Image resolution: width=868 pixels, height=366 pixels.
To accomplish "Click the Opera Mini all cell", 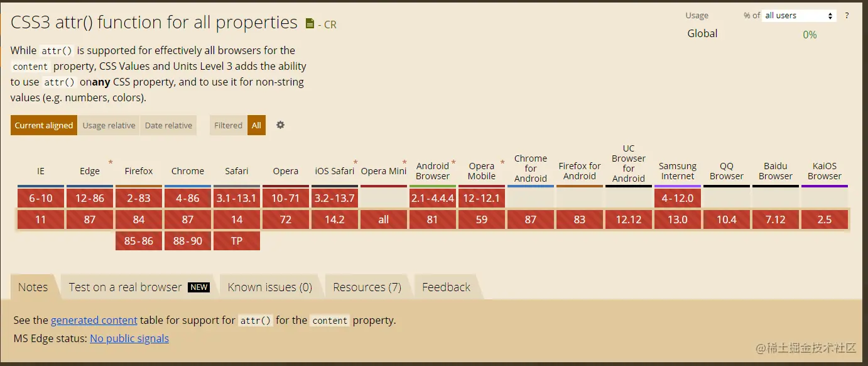I will tap(384, 219).
